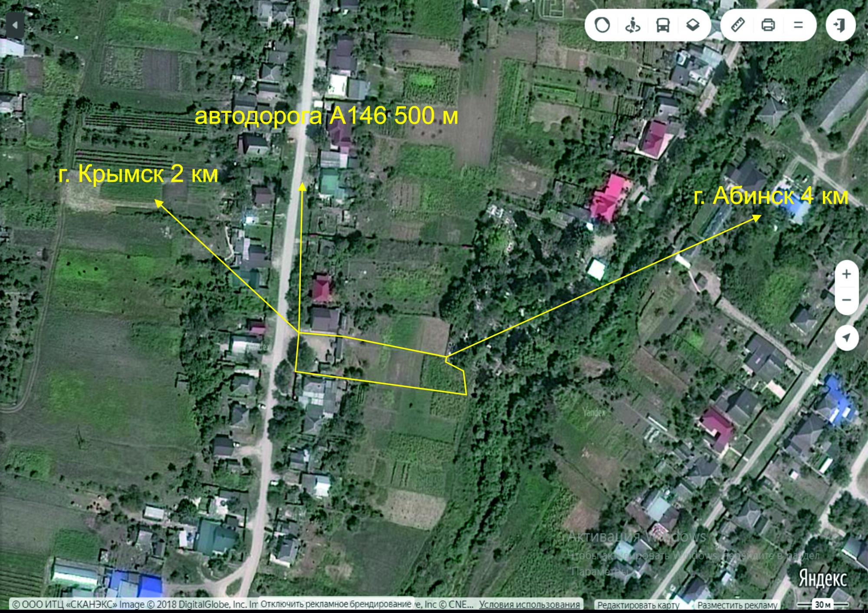Toggle the traffic layer icon
This screenshot has height=613, width=868.
[x=602, y=25]
